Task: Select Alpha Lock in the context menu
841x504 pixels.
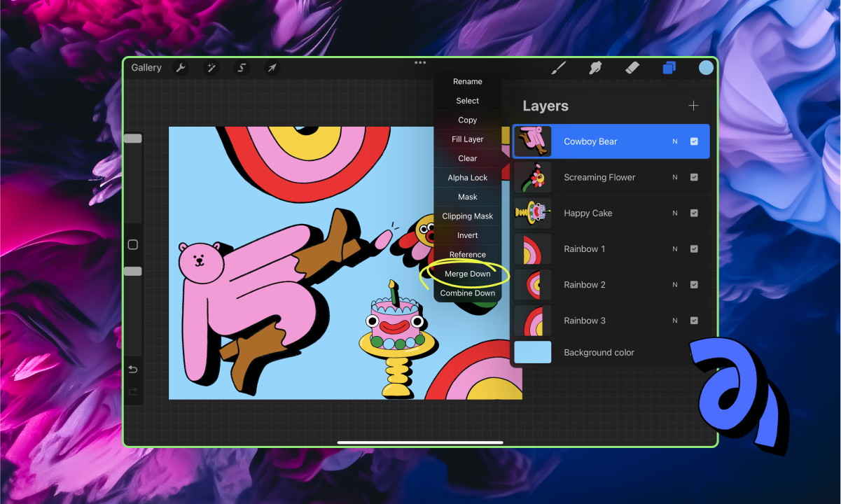Action: [467, 177]
